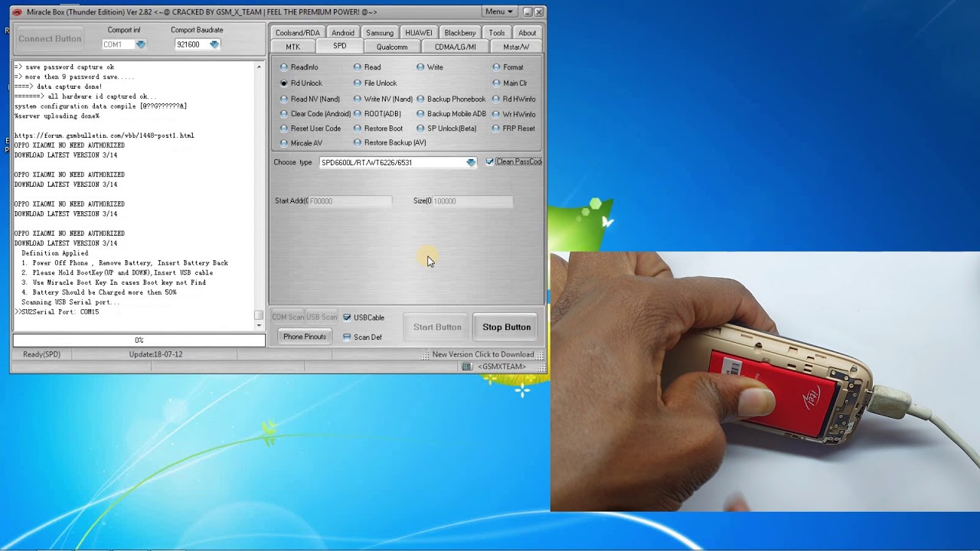This screenshot has width=980, height=551.
Task: Open the COM port dropdown
Action: [140, 44]
